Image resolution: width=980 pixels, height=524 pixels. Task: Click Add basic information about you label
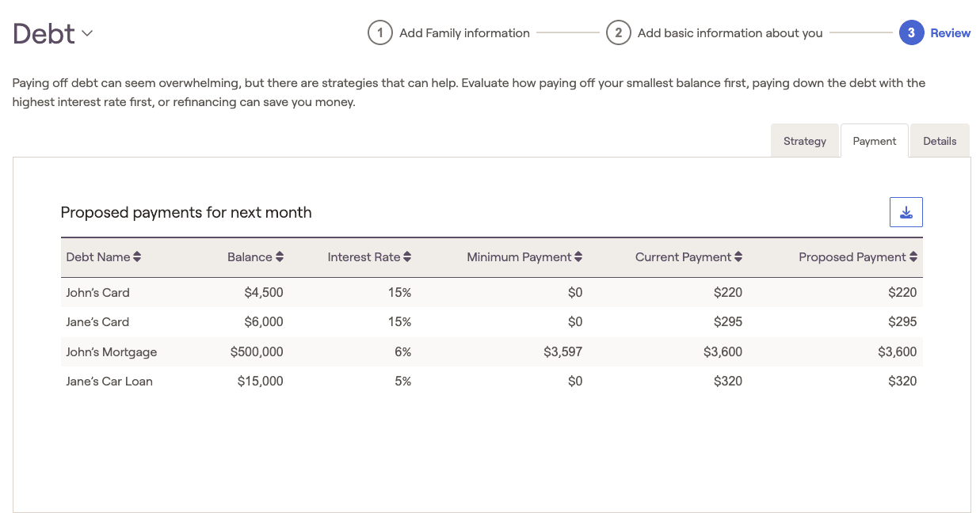tap(730, 33)
